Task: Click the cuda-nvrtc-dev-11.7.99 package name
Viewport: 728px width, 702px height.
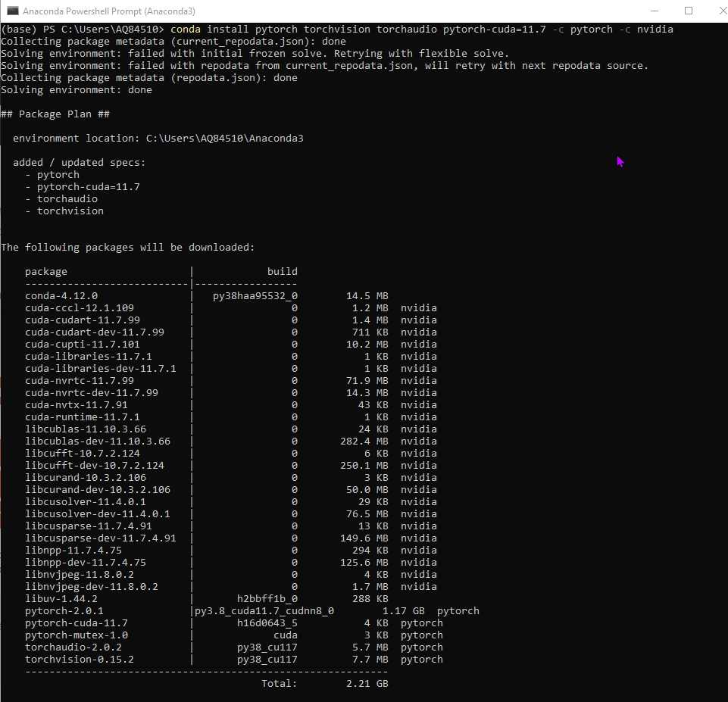Action: click(92, 392)
